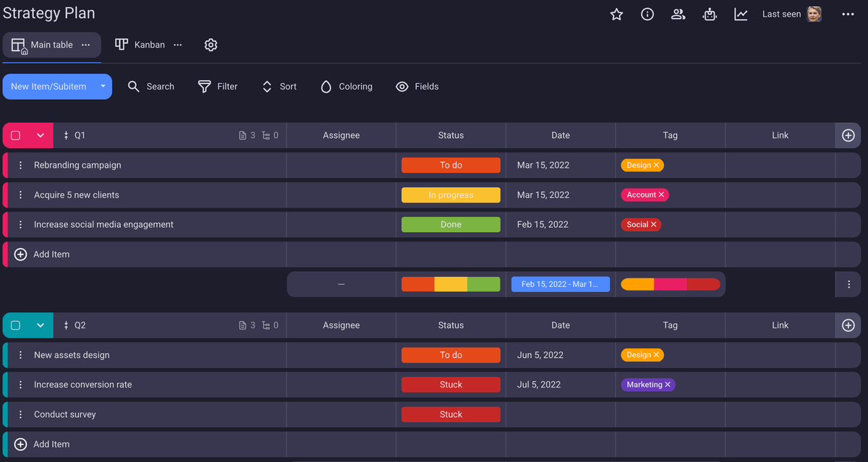Collapse the Q2 group with its chevron
This screenshot has height=462, width=868.
[x=41, y=325]
